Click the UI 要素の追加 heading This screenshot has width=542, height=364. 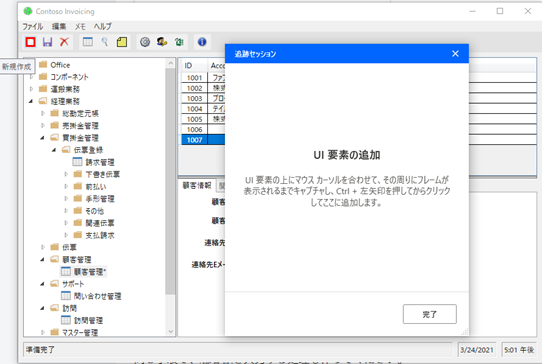[x=347, y=155]
